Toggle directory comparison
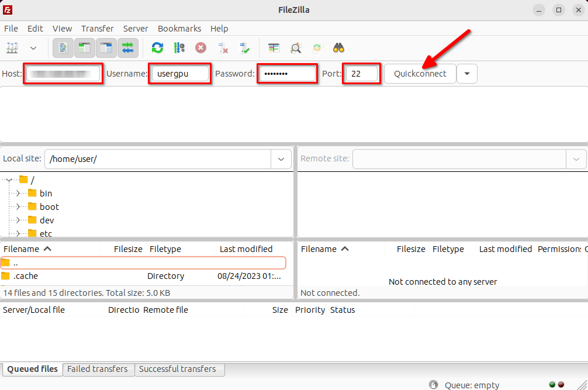The width and height of the screenshot is (588, 390). click(296, 47)
